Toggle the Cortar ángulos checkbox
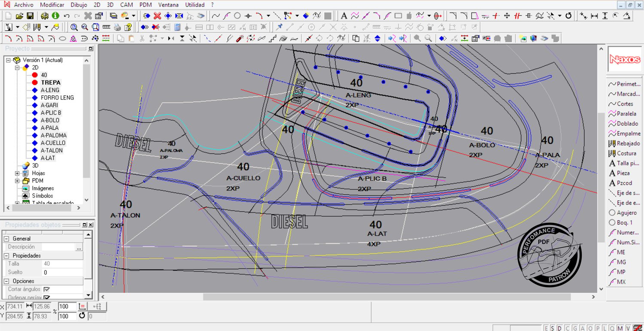The height and width of the screenshot is (331, 644). (x=46, y=289)
